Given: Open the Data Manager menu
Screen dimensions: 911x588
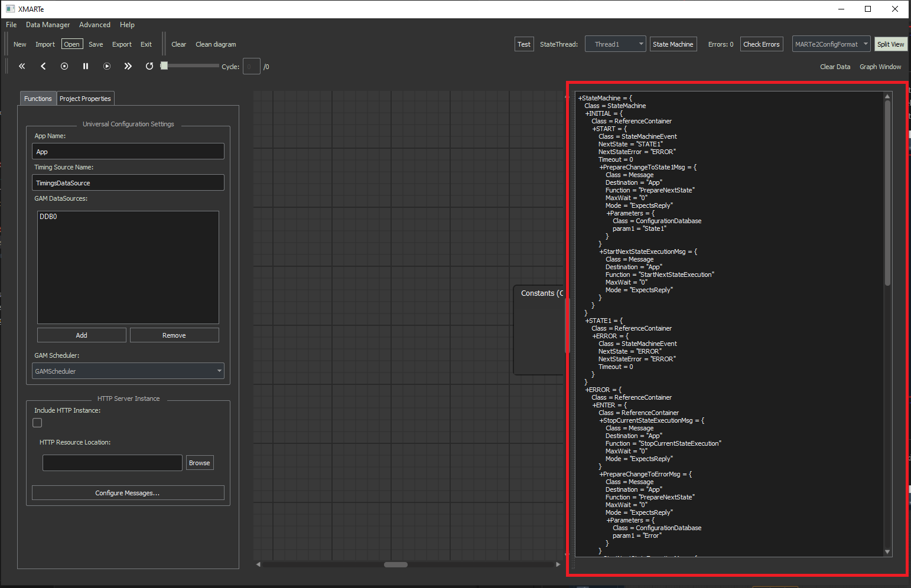Looking at the screenshot, I should pos(48,25).
